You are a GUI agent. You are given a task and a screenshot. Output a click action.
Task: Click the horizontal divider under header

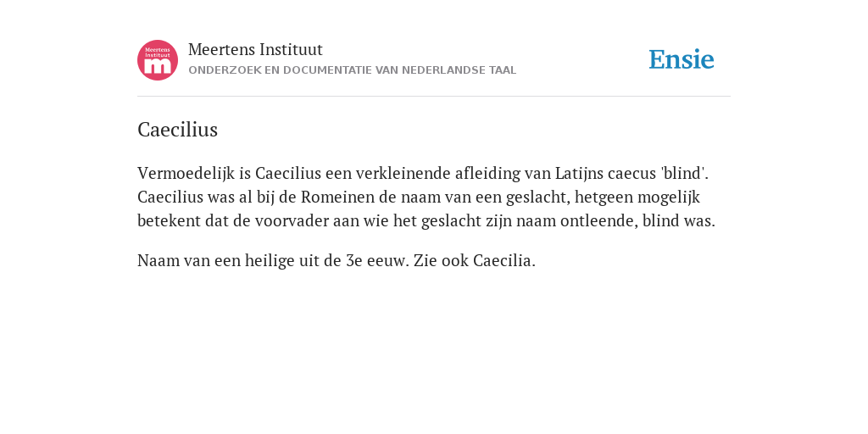tap(434, 97)
